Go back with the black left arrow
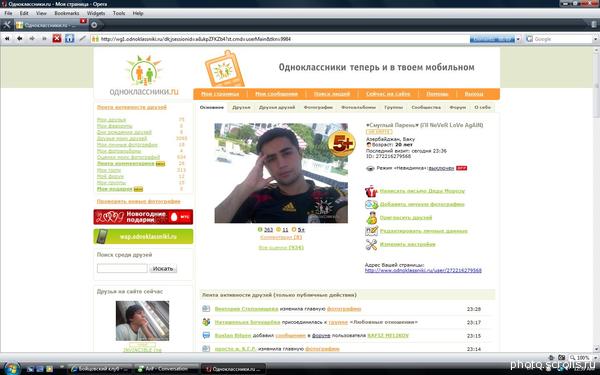 coord(20,39)
